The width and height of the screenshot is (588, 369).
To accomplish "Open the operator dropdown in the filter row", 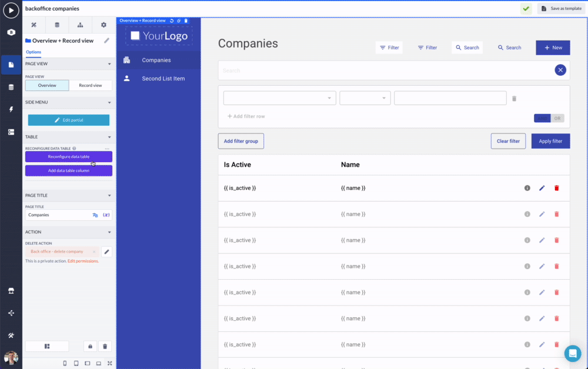I will click(365, 98).
